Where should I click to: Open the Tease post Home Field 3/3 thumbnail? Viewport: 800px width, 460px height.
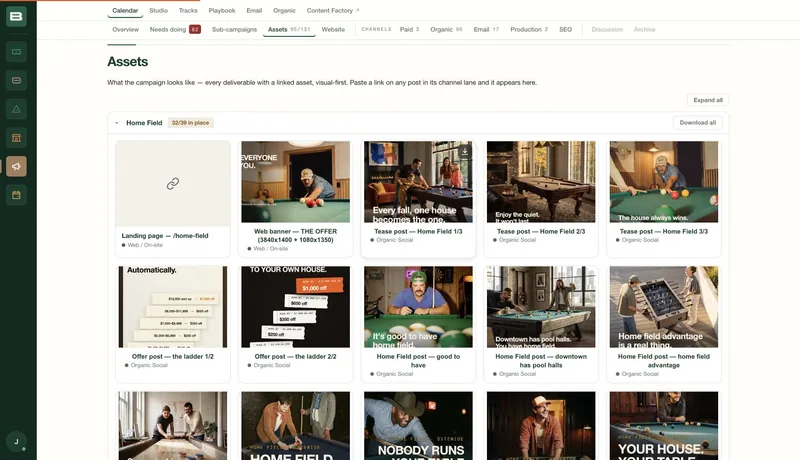pos(664,182)
